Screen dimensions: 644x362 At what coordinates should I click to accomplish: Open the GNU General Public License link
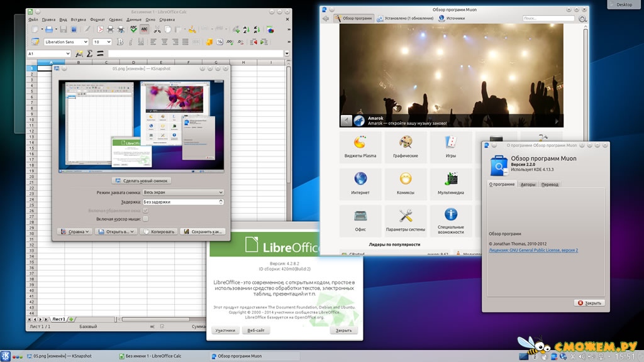533,250
